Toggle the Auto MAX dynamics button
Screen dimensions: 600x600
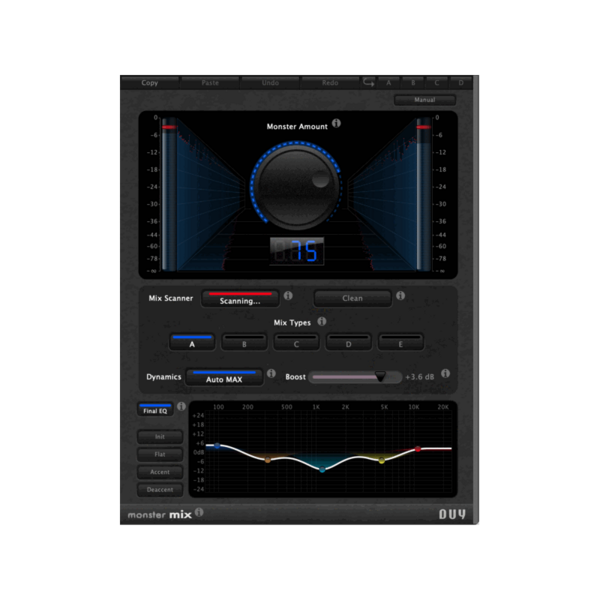tap(224, 377)
